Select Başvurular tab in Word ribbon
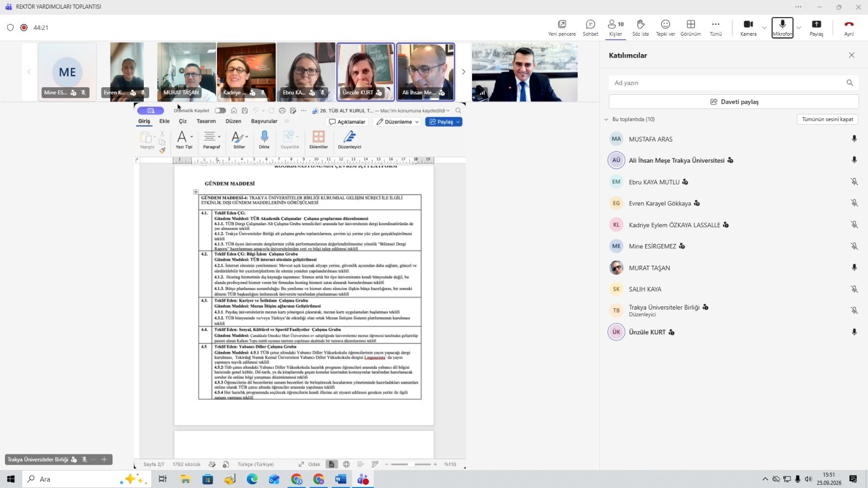Image resolution: width=868 pixels, height=488 pixels. [x=264, y=121]
